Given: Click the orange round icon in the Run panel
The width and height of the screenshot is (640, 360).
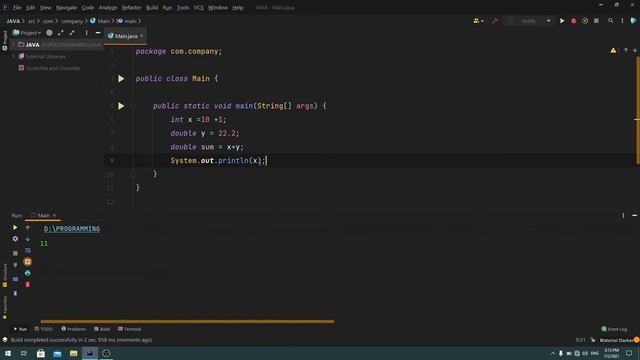Looking at the screenshot, I should click(28, 262).
